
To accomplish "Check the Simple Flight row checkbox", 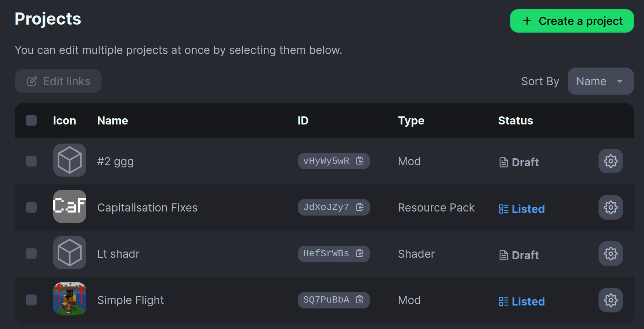I will 31,300.
